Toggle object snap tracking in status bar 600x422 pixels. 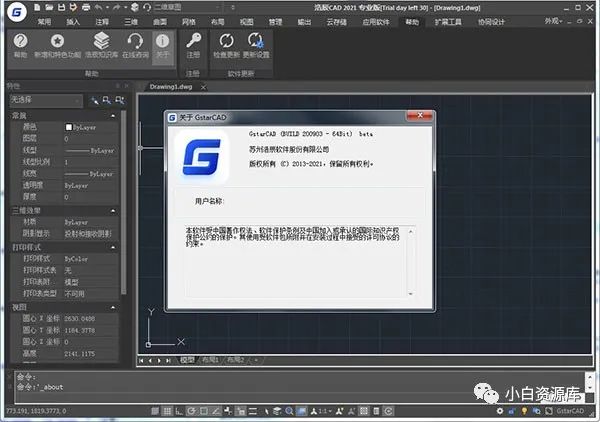(216, 411)
